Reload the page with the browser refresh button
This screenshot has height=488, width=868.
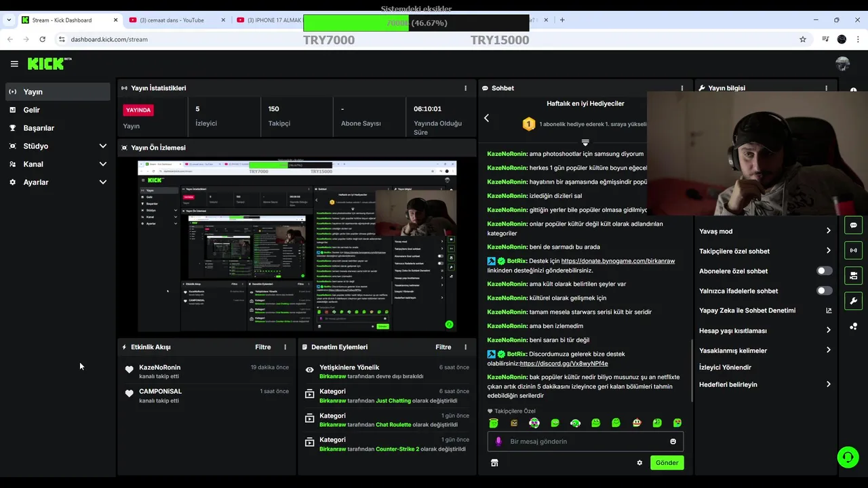[x=42, y=39]
